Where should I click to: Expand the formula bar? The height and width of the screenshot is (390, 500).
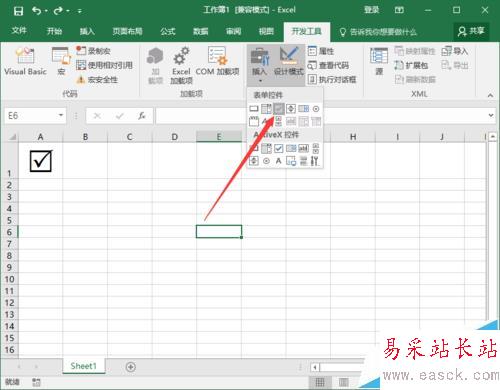[x=491, y=115]
